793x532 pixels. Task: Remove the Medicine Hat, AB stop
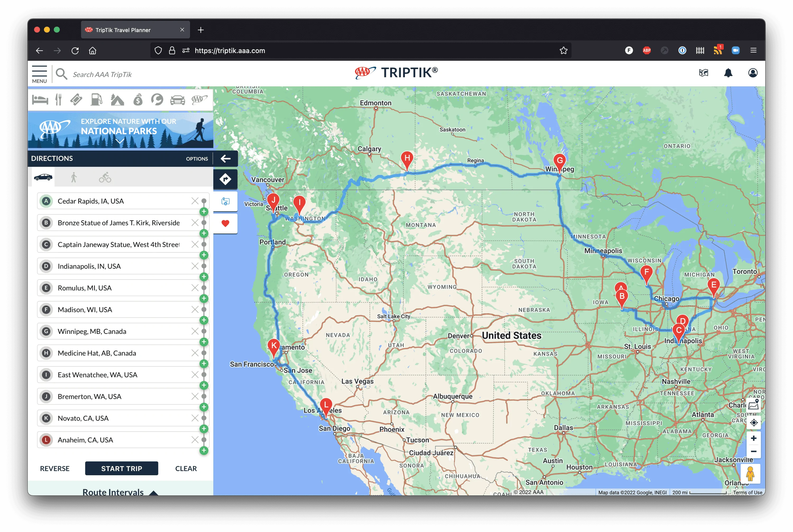click(x=195, y=353)
